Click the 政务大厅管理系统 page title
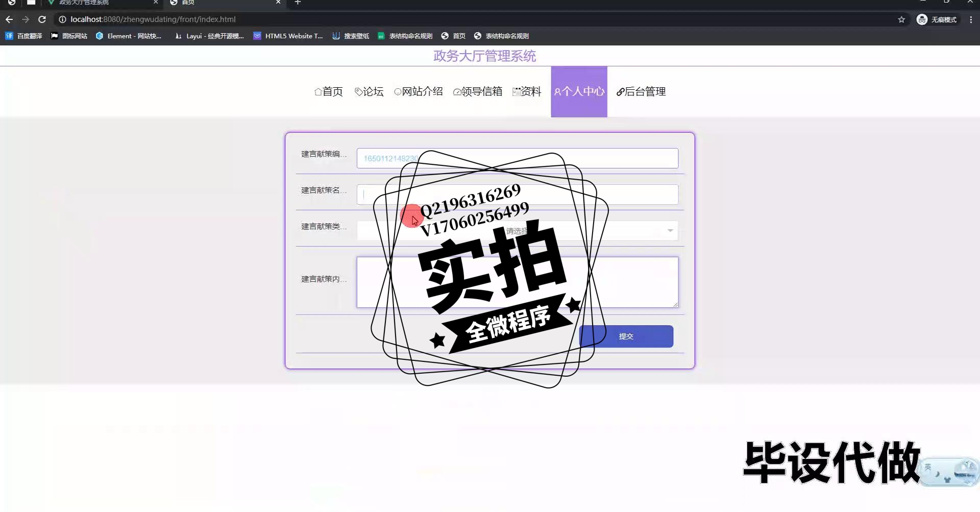 coord(484,56)
